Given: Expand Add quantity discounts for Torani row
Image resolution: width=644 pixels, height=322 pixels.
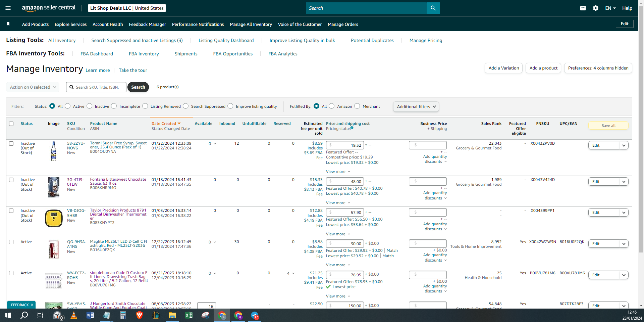Looking at the screenshot, I should click(x=435, y=159).
